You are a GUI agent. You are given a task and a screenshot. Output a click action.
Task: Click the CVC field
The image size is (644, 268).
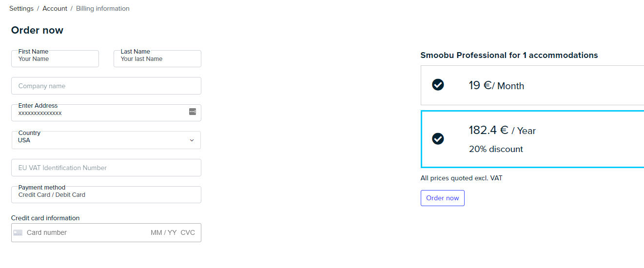click(188, 232)
